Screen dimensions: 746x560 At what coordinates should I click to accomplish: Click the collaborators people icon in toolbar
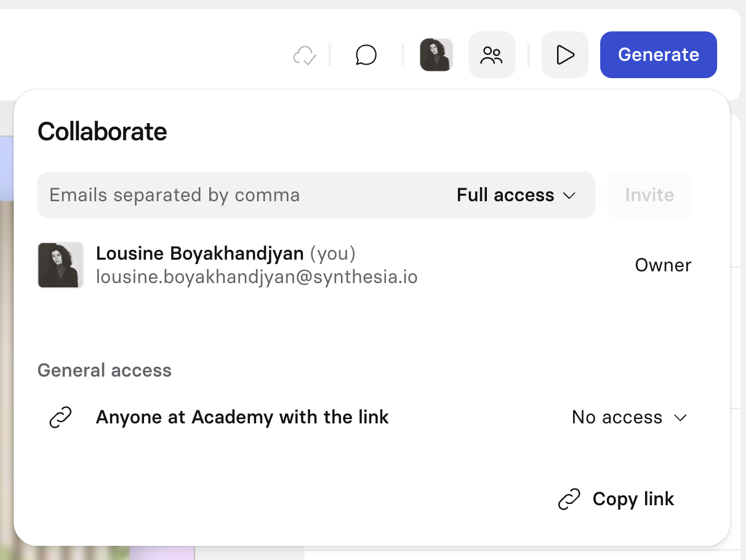coord(491,55)
